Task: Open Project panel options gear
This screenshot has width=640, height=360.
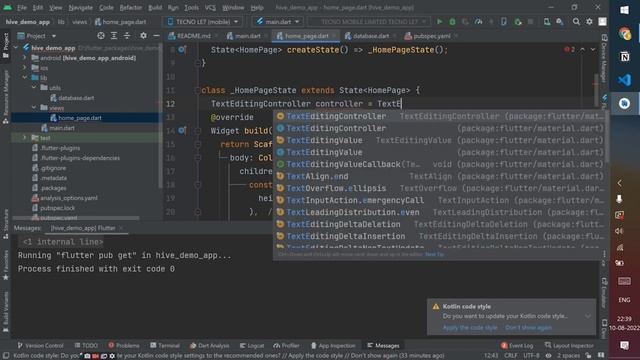Action: pos(143,36)
